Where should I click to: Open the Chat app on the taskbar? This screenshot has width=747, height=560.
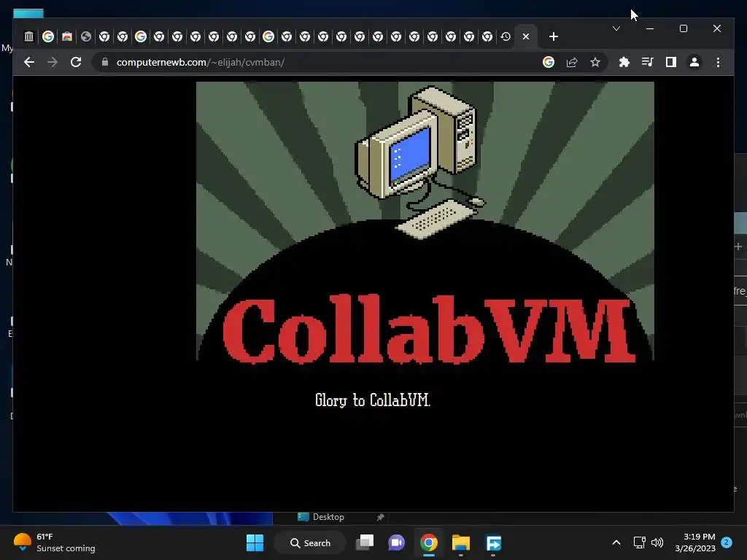396,542
